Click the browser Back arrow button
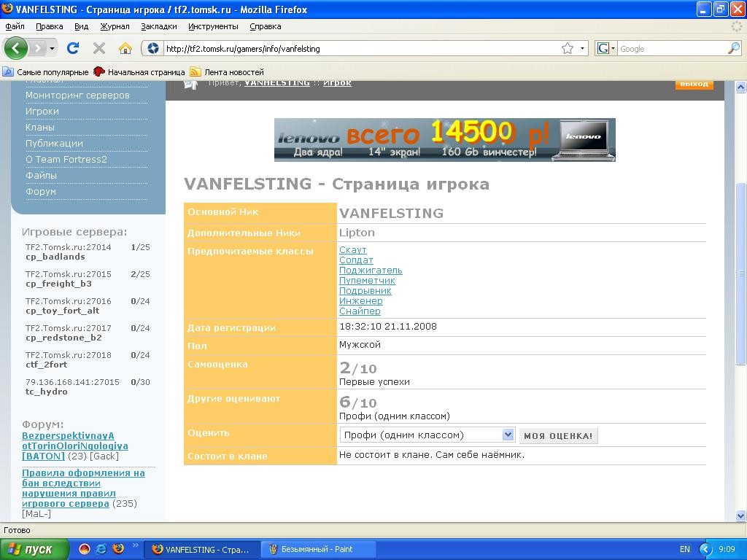The height and width of the screenshot is (560, 747). point(16,49)
